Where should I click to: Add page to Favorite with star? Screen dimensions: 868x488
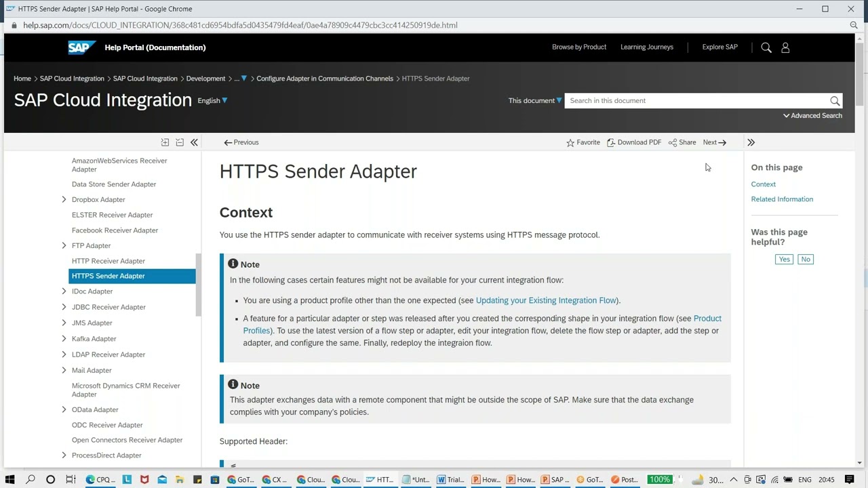(583, 142)
